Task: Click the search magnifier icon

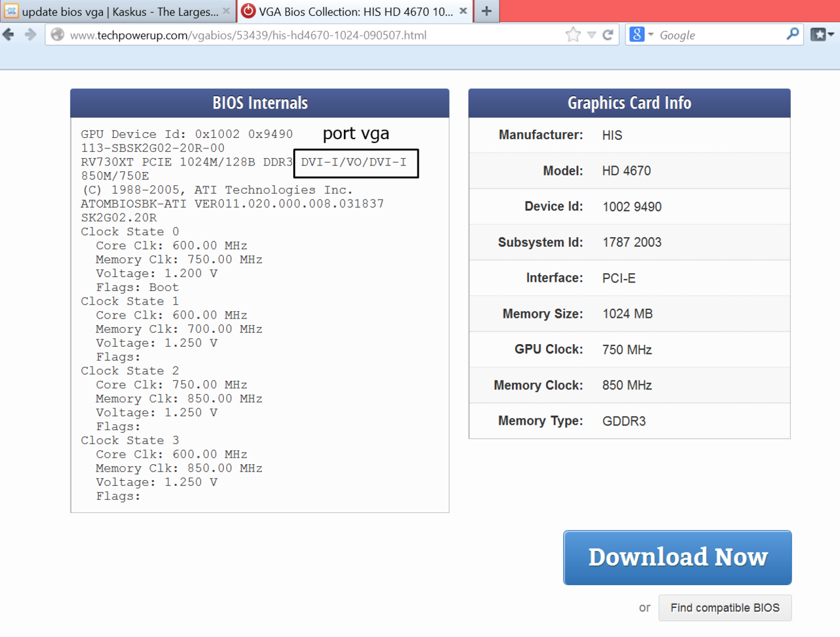Action: (793, 34)
